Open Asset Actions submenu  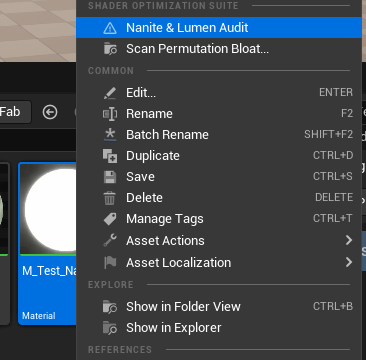pos(219,240)
